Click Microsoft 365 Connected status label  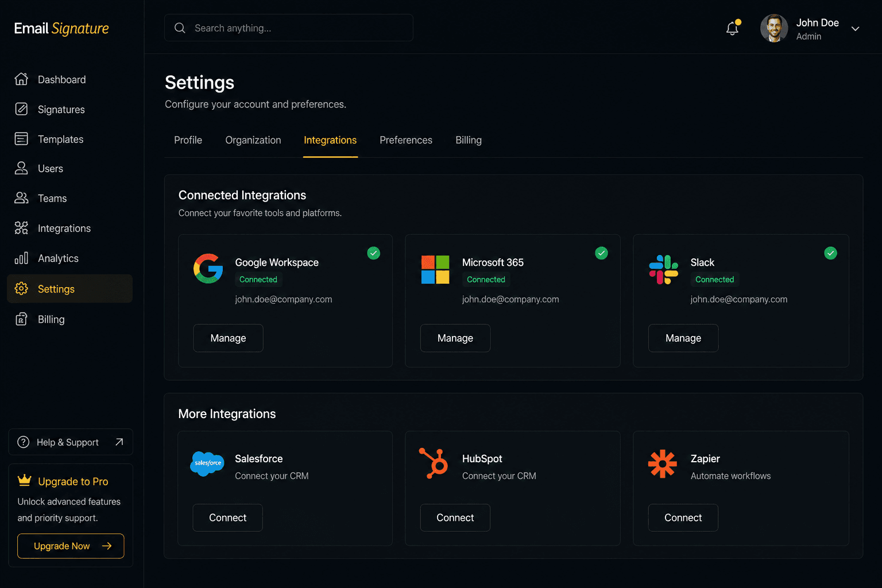tap(486, 280)
